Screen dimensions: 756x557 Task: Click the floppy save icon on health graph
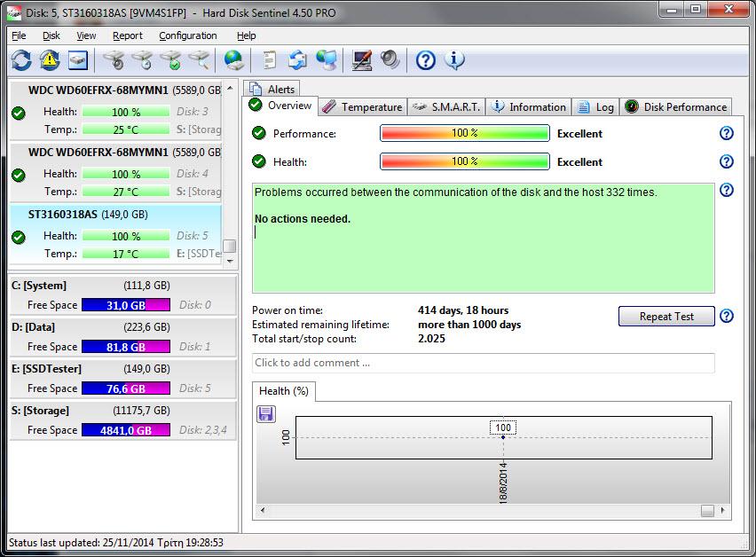(x=266, y=414)
